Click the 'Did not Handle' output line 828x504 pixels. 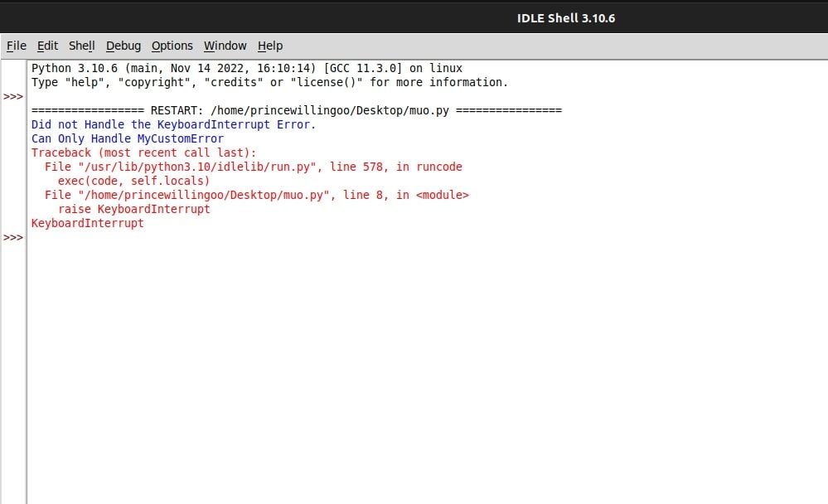172,124
